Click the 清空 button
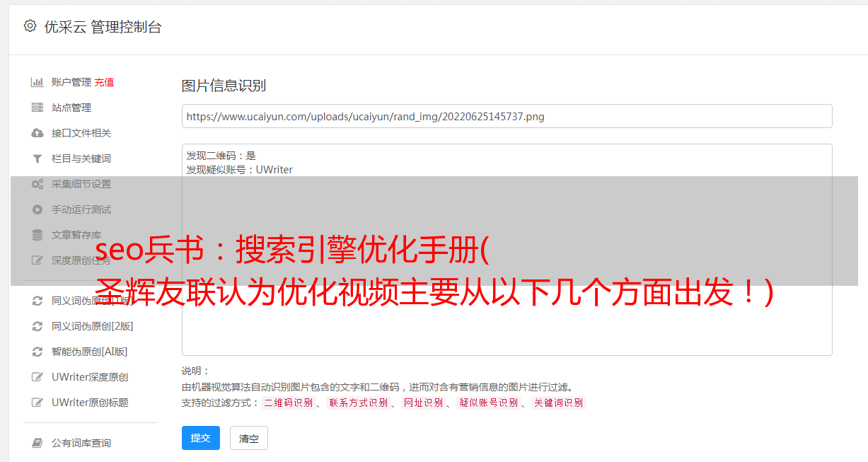The height and width of the screenshot is (462, 868). [x=249, y=438]
